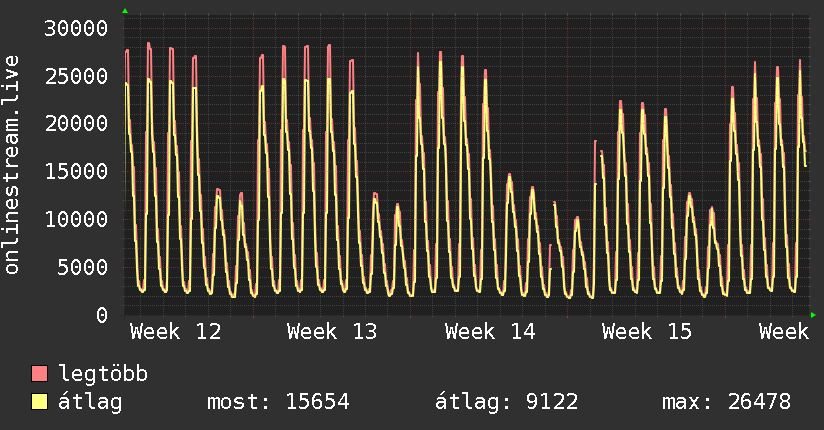Click the pink legtöbb legend swatch
The height and width of the screenshot is (430, 824).
[x=39, y=373]
